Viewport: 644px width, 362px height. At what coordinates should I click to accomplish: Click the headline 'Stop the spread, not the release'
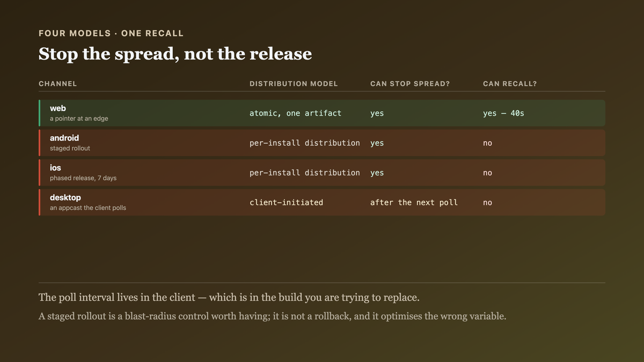pyautogui.click(x=175, y=54)
